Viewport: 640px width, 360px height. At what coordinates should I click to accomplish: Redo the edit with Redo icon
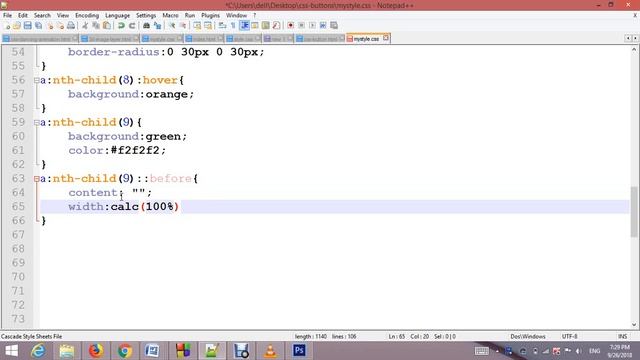pos(132,25)
